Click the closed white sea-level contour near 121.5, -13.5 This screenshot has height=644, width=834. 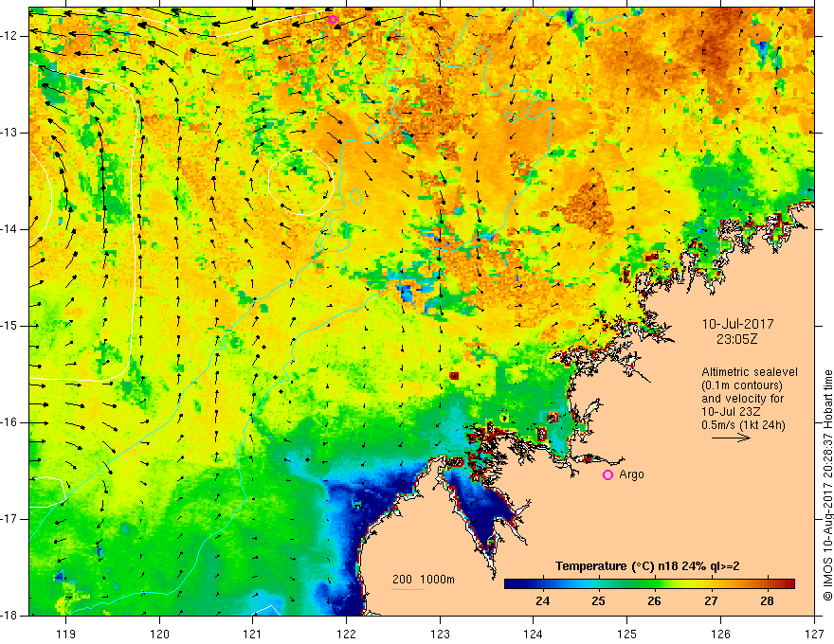[x=301, y=182]
